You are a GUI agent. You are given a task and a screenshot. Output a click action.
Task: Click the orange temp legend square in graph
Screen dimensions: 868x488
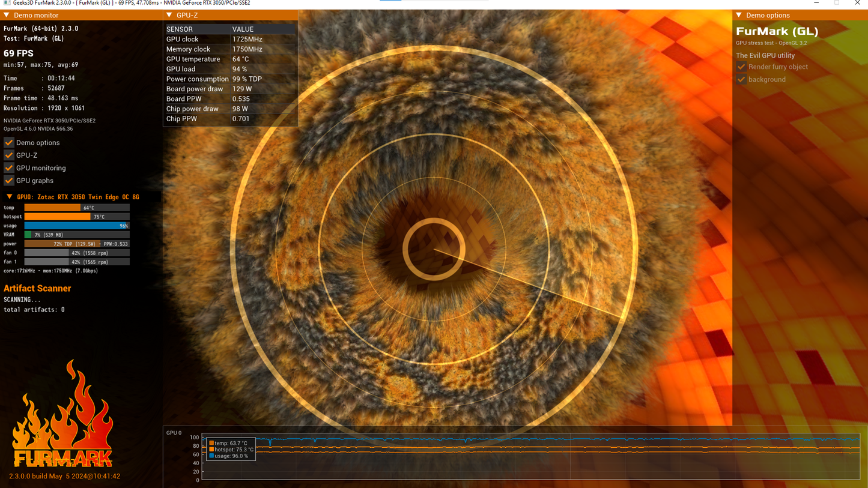(x=211, y=443)
